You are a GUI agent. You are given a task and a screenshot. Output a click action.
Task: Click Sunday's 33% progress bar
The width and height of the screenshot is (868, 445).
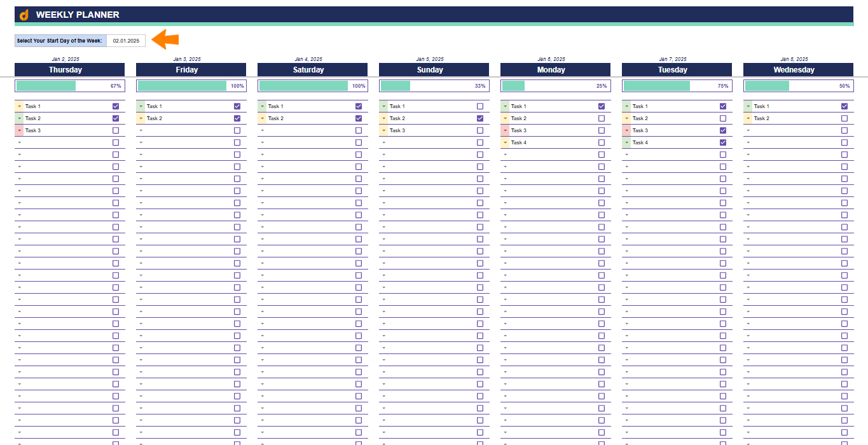(434, 86)
